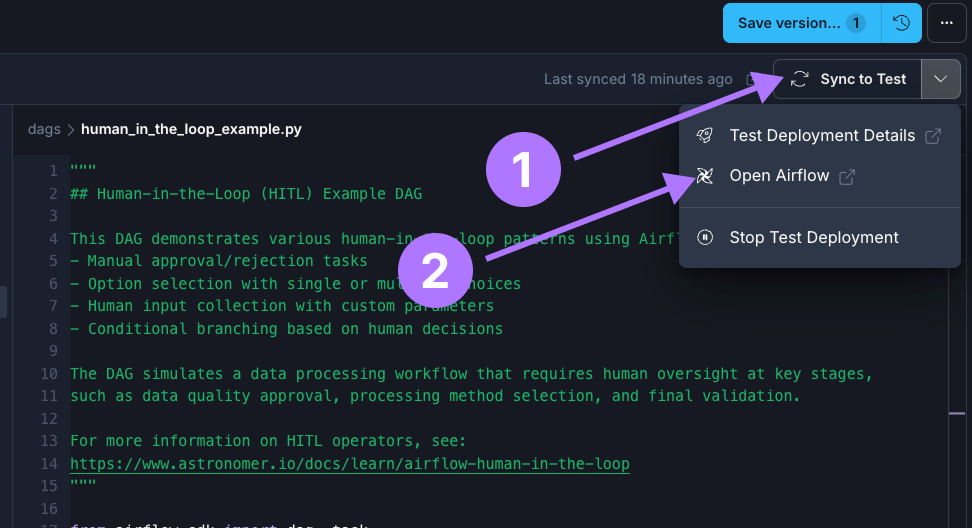Viewport: 972px width, 528px height.
Task: Click human_in_the_loop_example.py in the breadcrumb
Action: (191, 129)
